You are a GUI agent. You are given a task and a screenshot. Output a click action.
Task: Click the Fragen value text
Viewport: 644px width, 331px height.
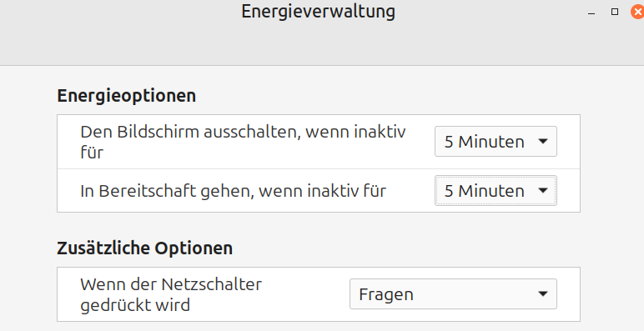[386, 294]
